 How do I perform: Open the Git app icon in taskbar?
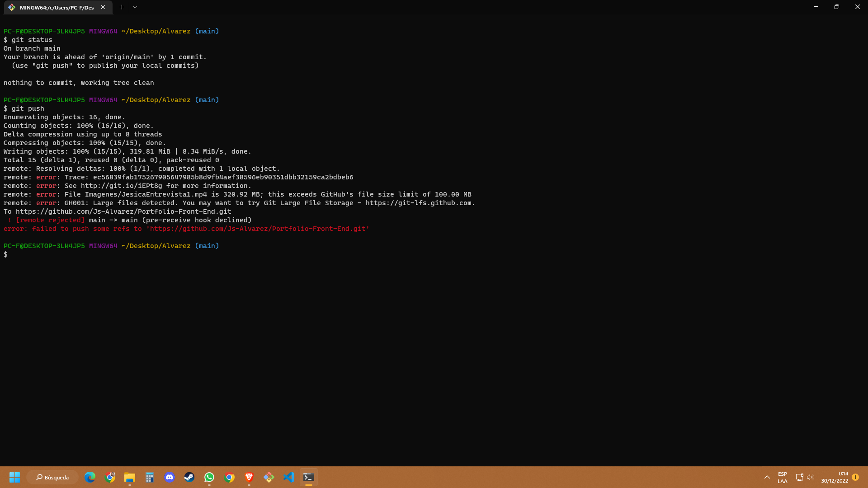269,477
